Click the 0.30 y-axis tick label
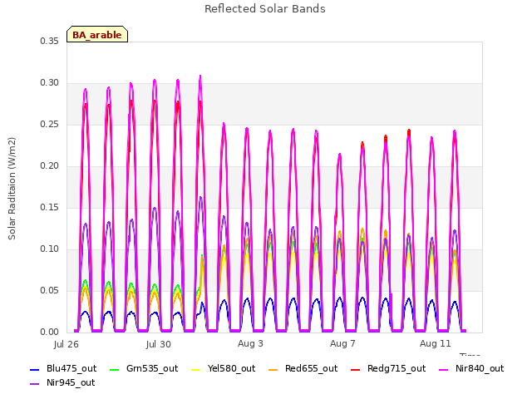The width and height of the screenshot is (532, 399). (x=50, y=83)
